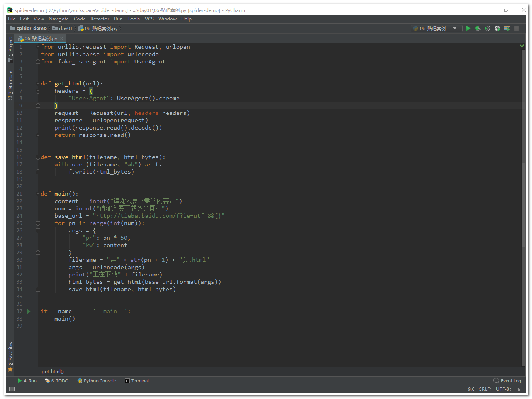This screenshot has height=399, width=532.
Task: Select the 06-贴吧案例.py breadcrumb
Action: coord(98,28)
